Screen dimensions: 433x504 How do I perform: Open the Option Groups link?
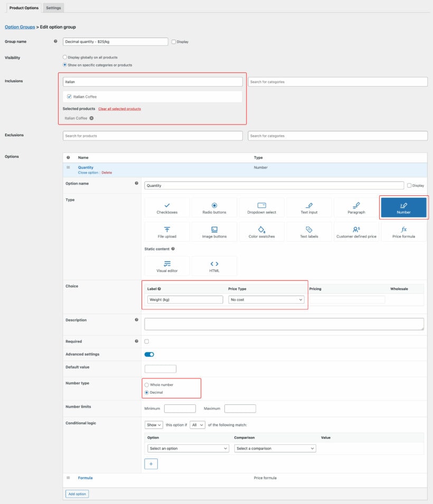point(20,26)
